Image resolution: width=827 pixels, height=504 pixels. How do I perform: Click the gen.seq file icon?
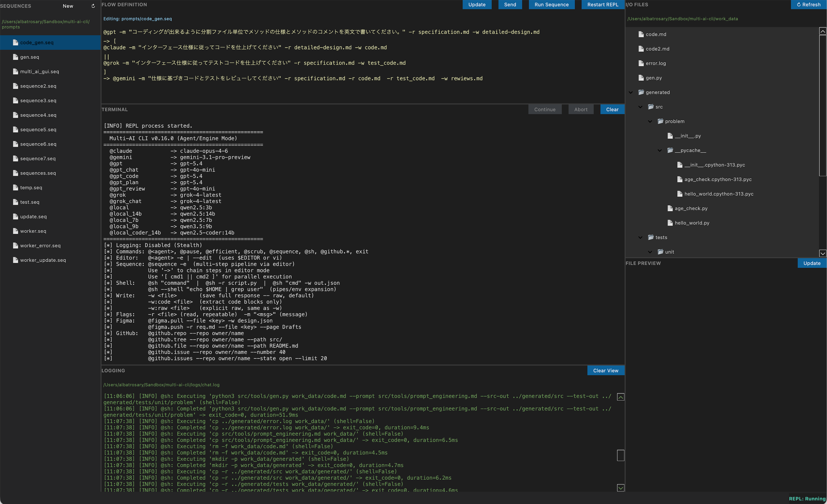(x=15, y=57)
